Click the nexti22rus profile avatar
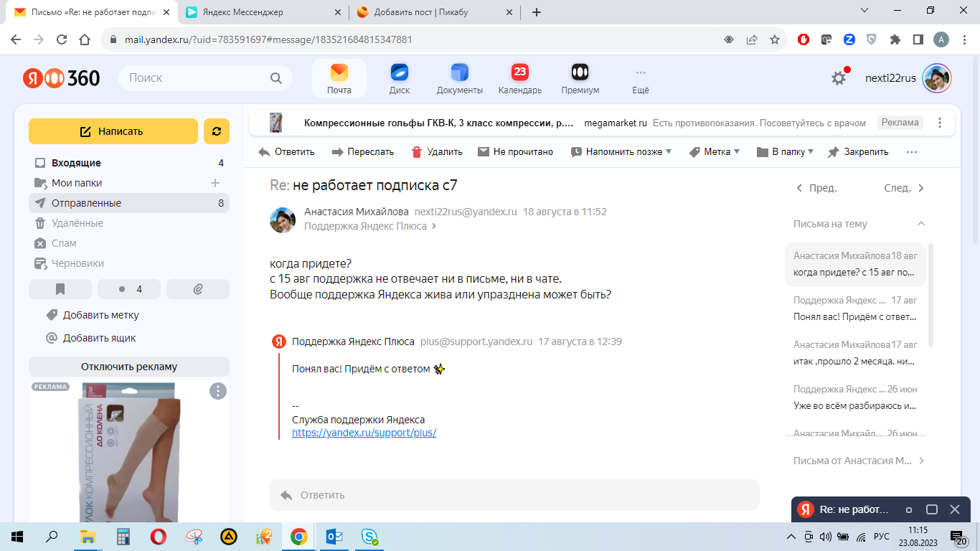The height and width of the screenshot is (551, 980). 937,78
